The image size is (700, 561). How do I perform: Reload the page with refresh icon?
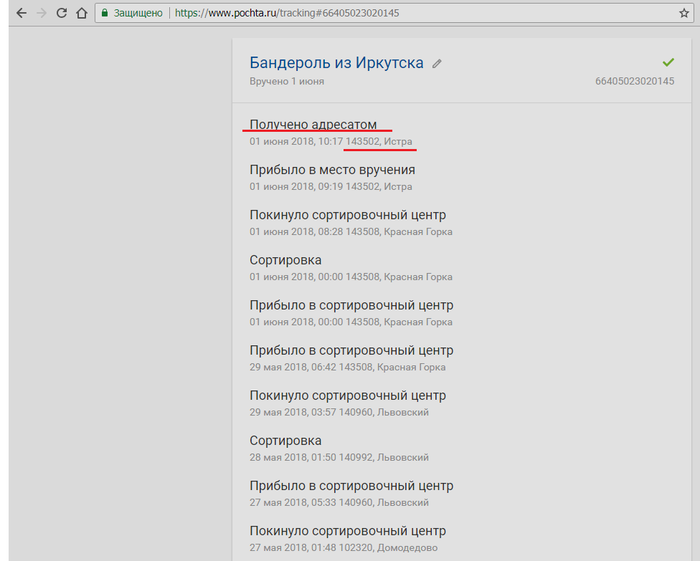[62, 13]
